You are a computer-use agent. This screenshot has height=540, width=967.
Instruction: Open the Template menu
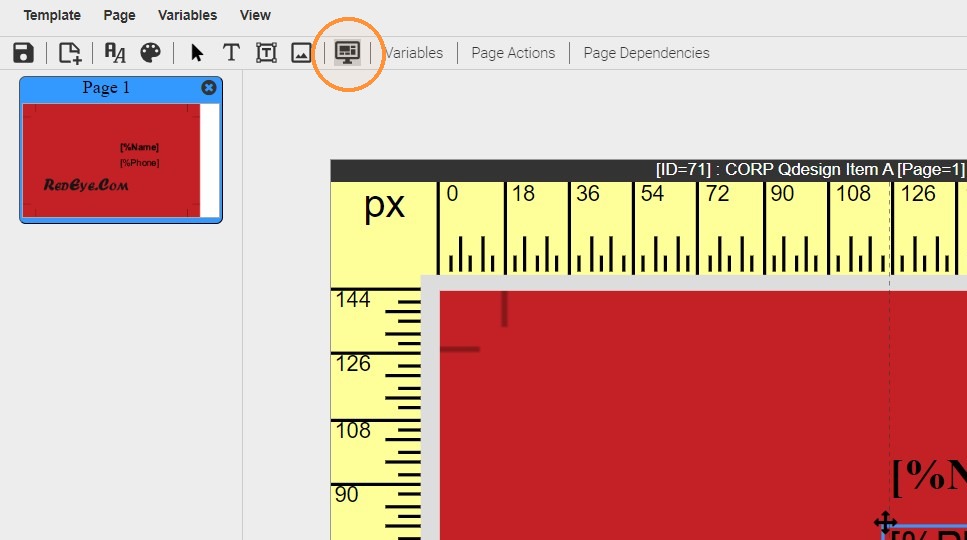point(52,15)
